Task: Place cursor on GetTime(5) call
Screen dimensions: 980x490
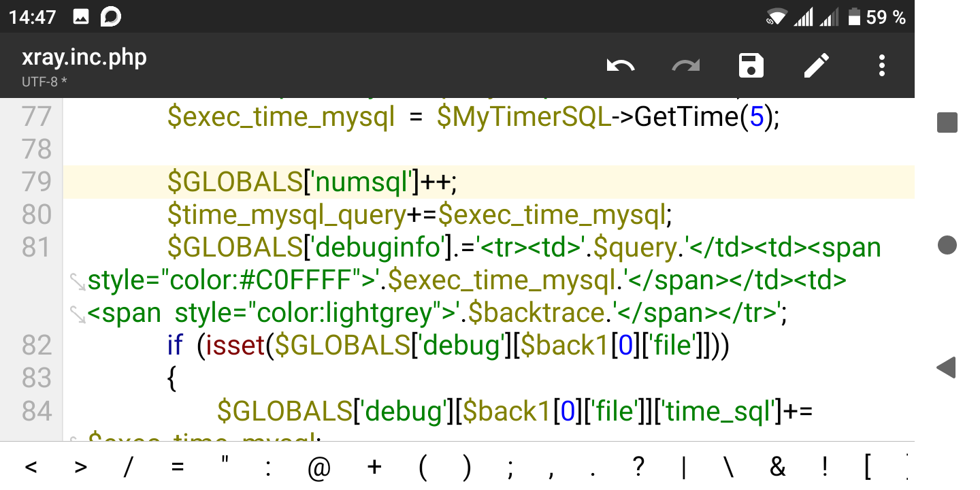Action: tap(702, 118)
